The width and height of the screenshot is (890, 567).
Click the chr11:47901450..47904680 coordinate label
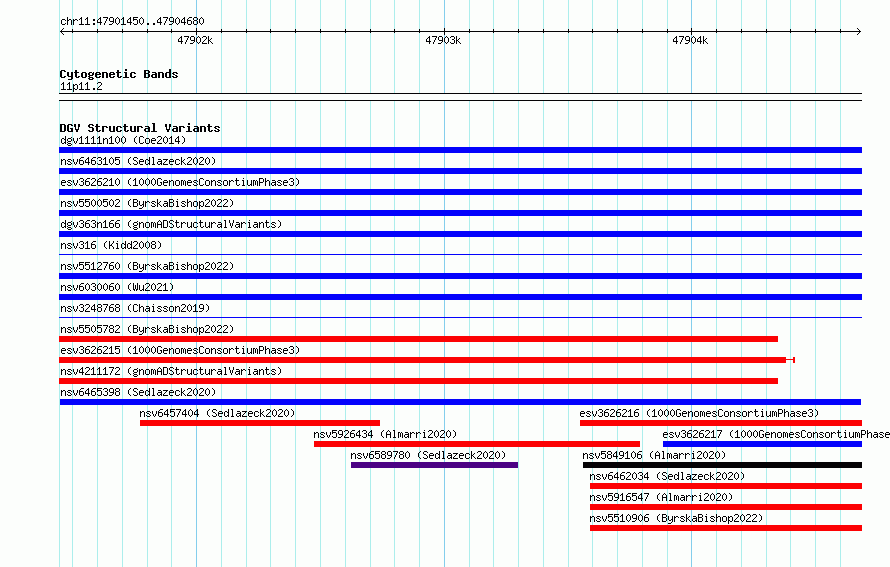pos(132,21)
